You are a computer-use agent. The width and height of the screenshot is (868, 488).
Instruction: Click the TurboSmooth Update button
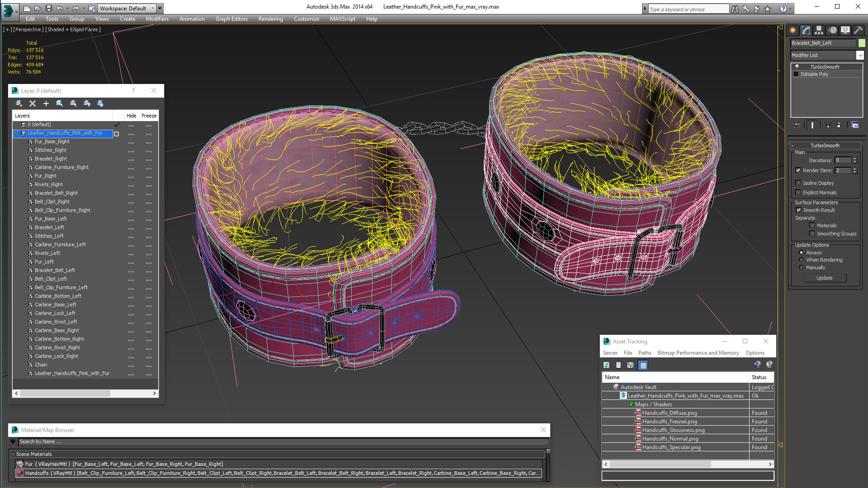[x=824, y=278]
